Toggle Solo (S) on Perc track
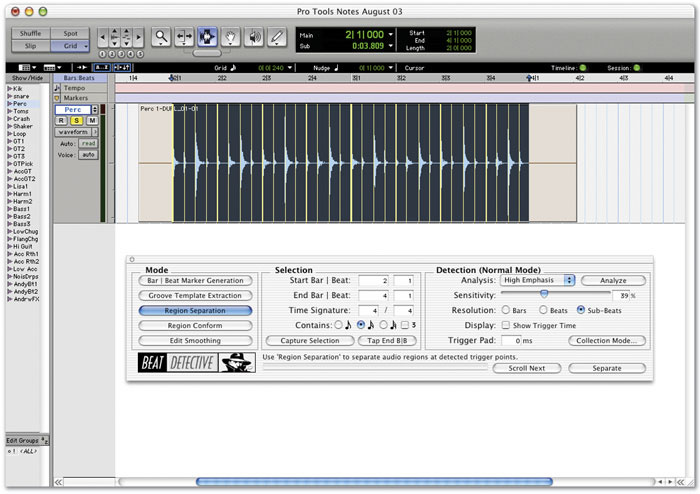The width and height of the screenshot is (700, 494). click(x=76, y=120)
